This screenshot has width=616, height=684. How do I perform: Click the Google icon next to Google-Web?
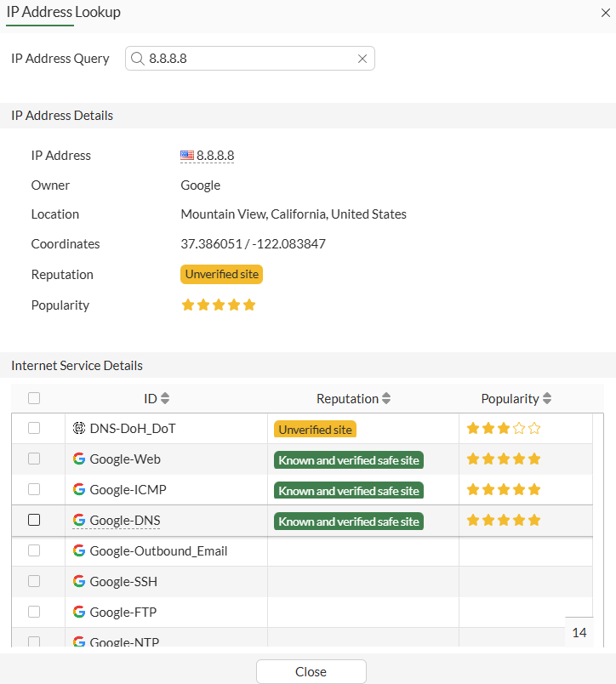pyautogui.click(x=78, y=459)
